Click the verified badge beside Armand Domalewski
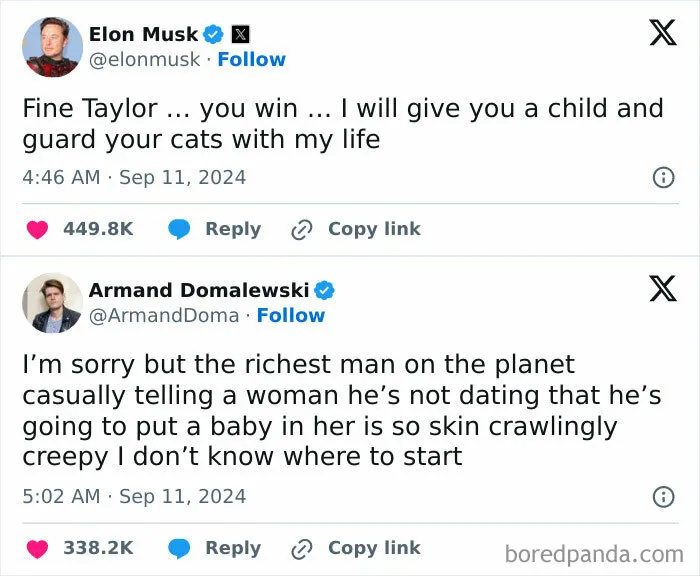700x576 pixels. (325, 290)
